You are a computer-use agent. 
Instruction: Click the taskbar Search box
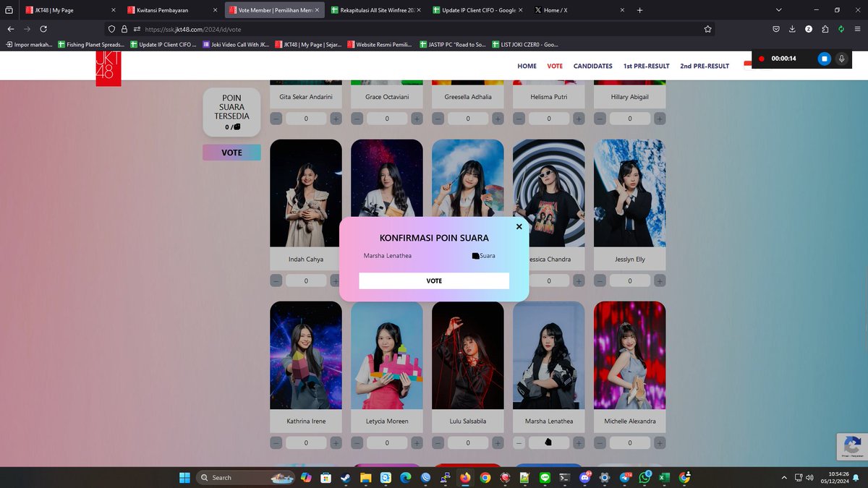[244, 477]
